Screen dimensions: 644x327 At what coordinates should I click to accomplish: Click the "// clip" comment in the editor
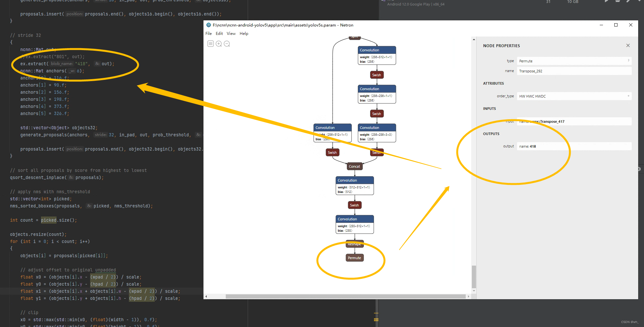[x=29, y=313]
